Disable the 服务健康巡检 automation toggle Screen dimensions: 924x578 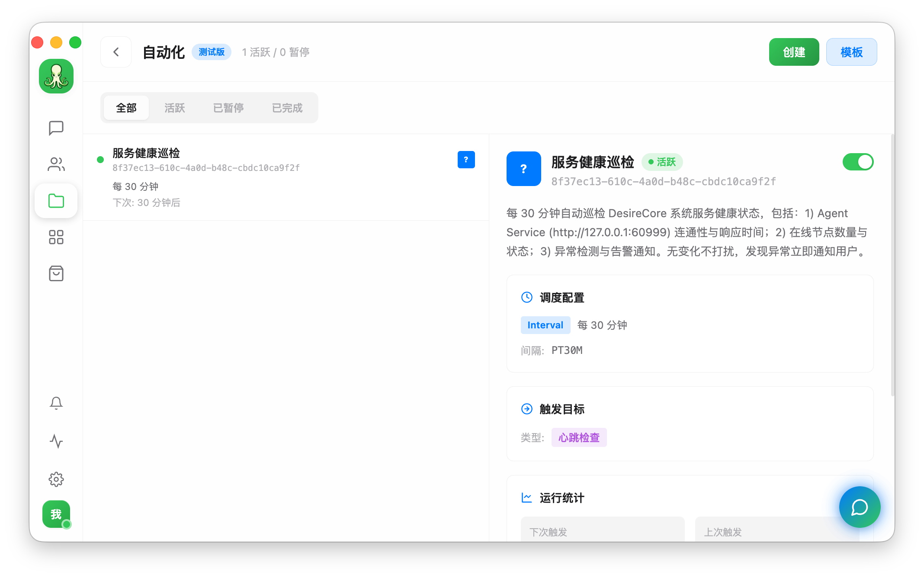pyautogui.click(x=858, y=162)
